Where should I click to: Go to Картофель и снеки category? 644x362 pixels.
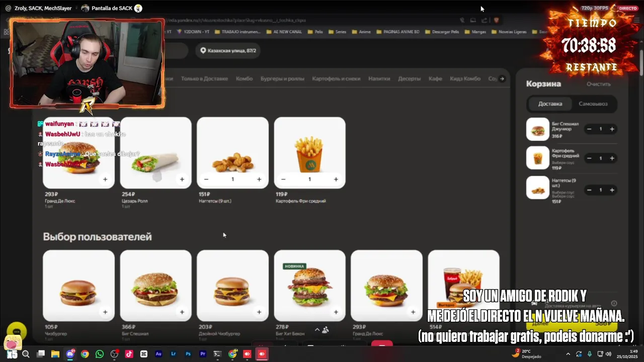point(336,78)
